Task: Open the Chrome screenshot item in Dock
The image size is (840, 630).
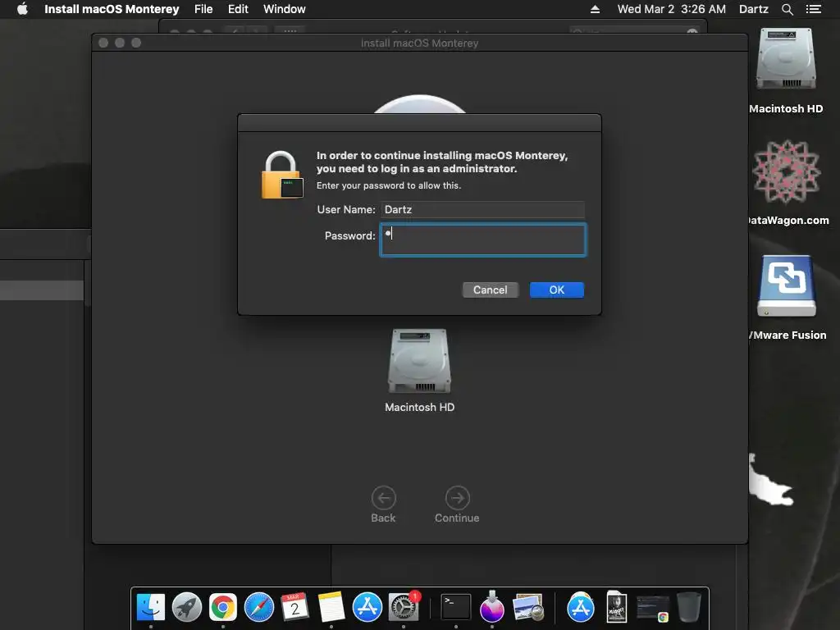Action: pos(652,609)
